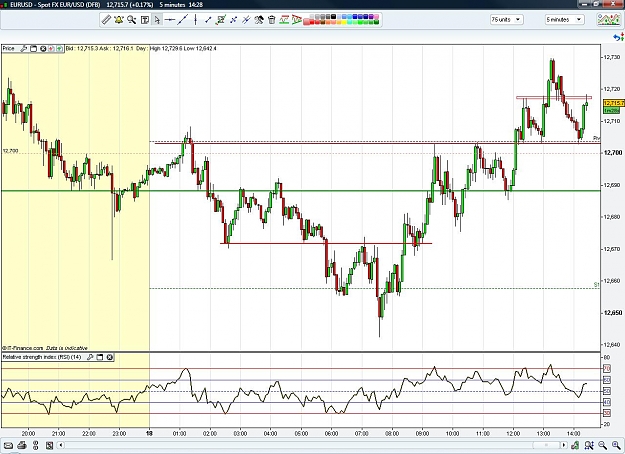Pick the large red current color swatch
The height and width of the screenshot is (454, 625).
tap(307, 22)
